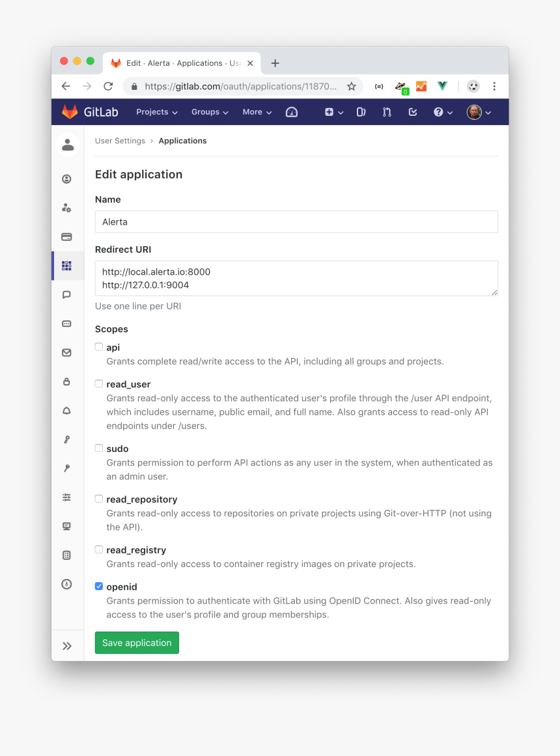Open the new-item plus dropdown in the navbar

click(333, 112)
